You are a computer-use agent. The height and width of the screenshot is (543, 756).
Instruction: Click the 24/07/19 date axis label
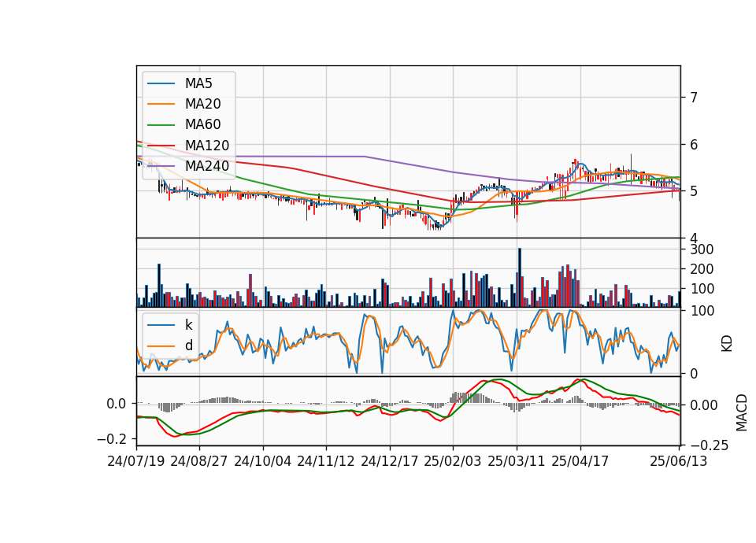(x=136, y=461)
